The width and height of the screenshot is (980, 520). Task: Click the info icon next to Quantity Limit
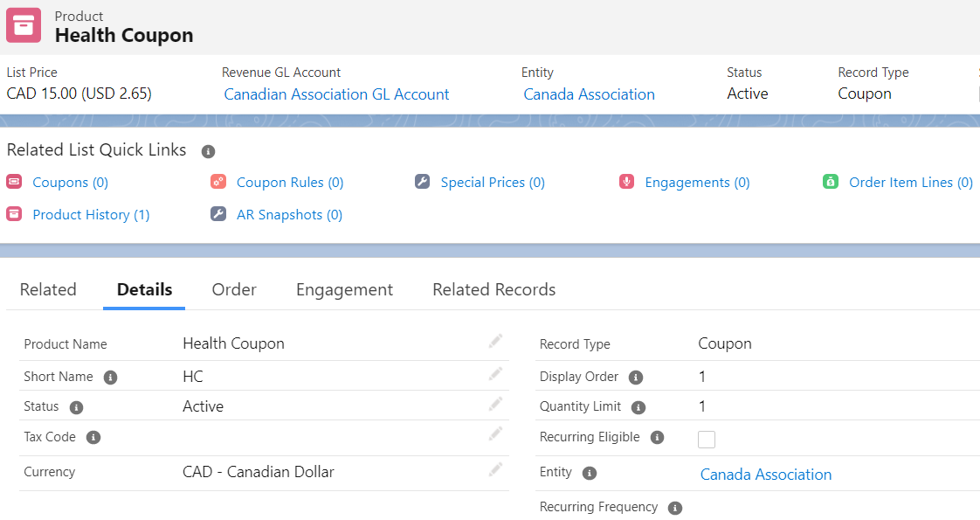[x=638, y=407]
